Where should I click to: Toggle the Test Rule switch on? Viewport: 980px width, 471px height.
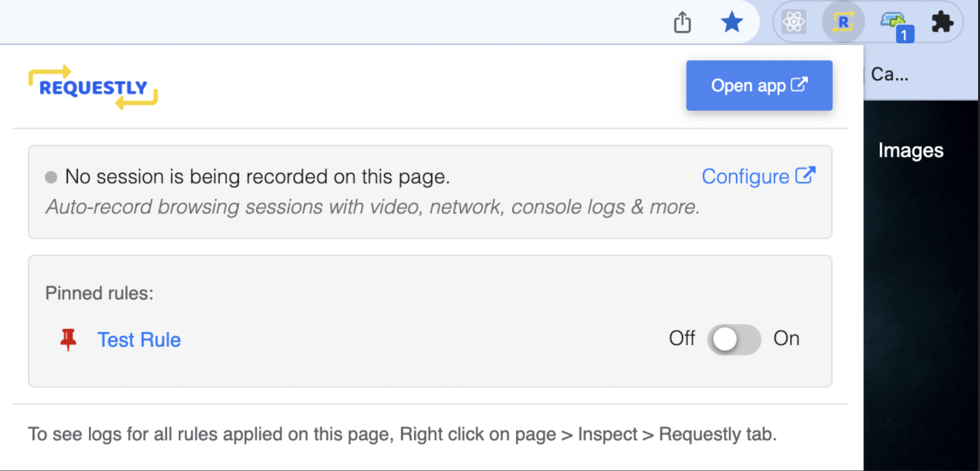click(x=734, y=340)
